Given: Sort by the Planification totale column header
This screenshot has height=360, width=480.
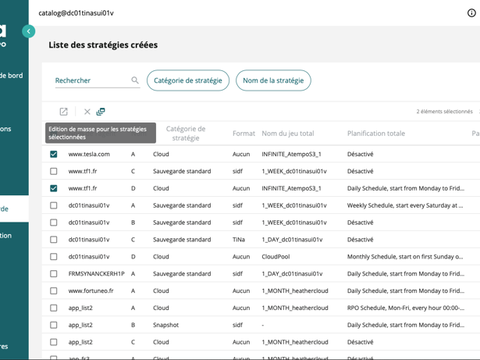Looking at the screenshot, I should 376,133.
